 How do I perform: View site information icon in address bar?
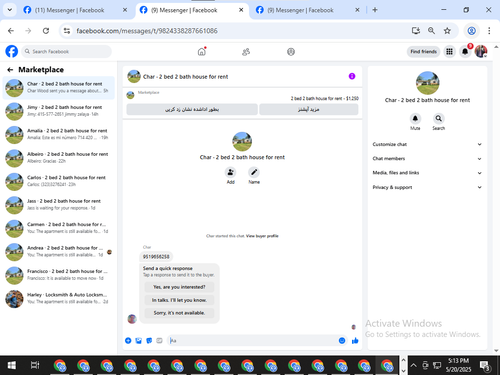click(x=67, y=31)
